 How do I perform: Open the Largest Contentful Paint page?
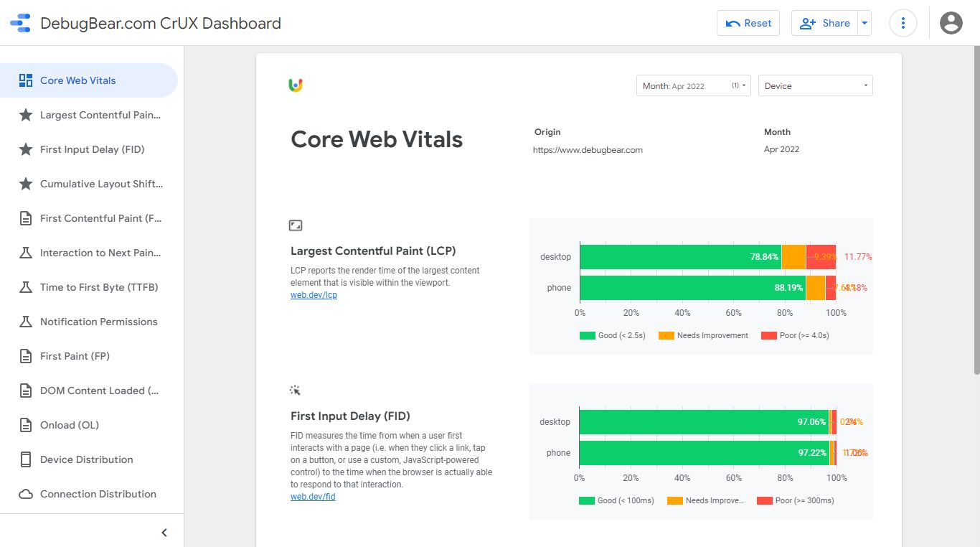pos(89,115)
